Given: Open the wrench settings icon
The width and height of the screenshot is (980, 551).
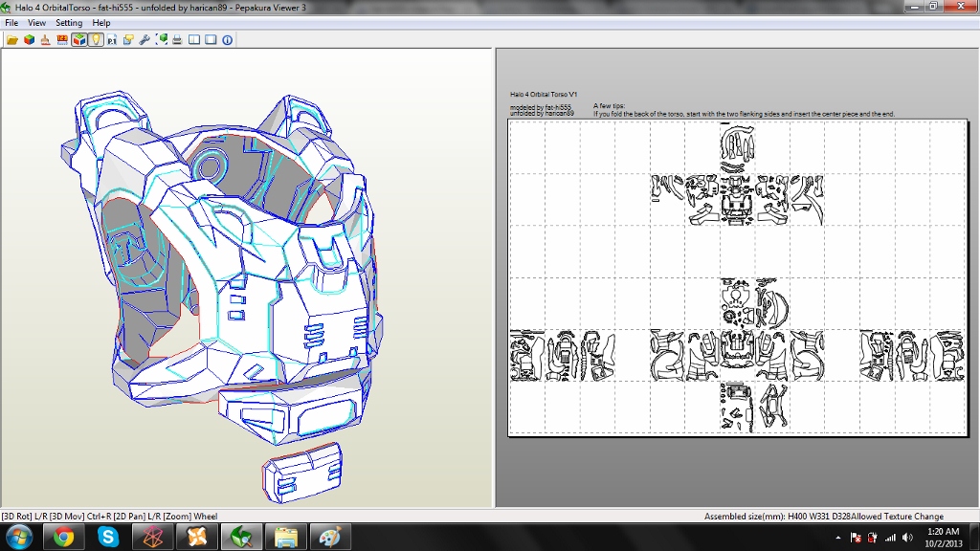Looking at the screenshot, I should (x=145, y=40).
